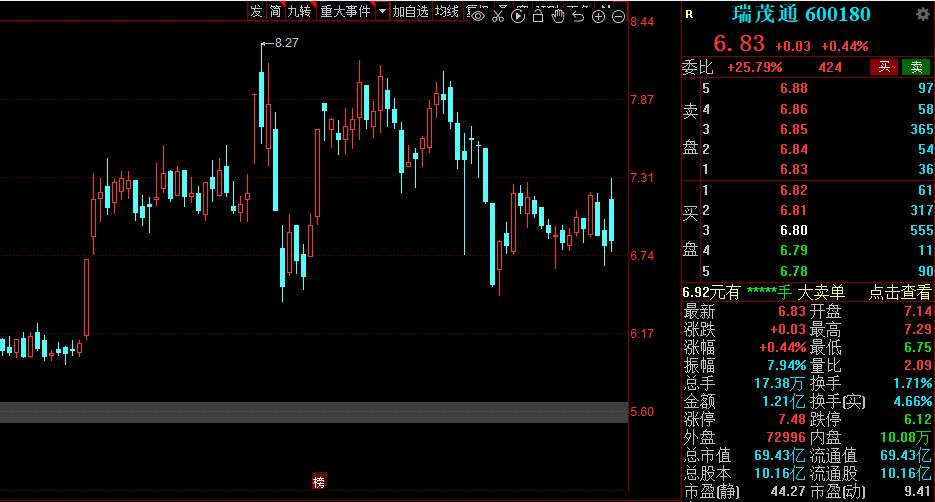
Task: Select buy level 2 price 6.81
Action: pos(794,210)
